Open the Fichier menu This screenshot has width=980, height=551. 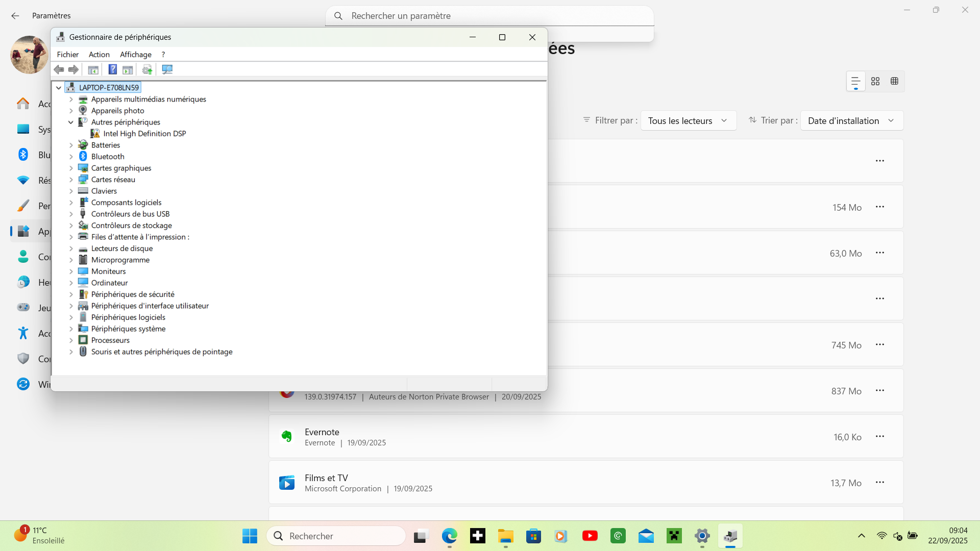pyautogui.click(x=68, y=55)
